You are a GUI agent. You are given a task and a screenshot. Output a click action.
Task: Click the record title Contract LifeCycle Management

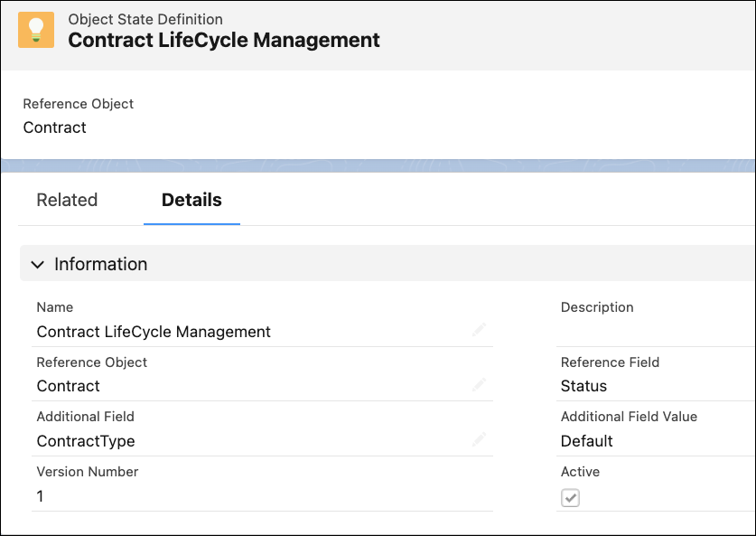(x=224, y=40)
